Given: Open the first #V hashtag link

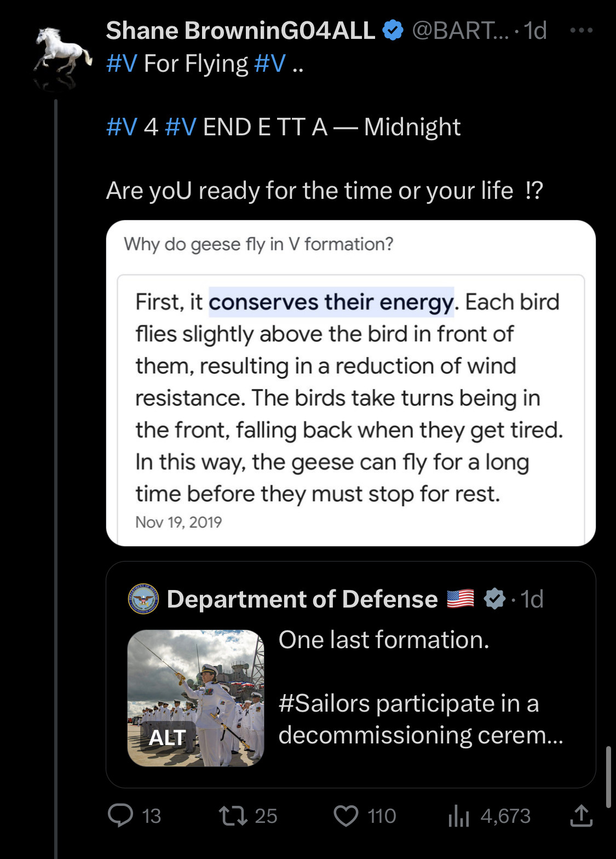Looking at the screenshot, I should click(x=122, y=64).
